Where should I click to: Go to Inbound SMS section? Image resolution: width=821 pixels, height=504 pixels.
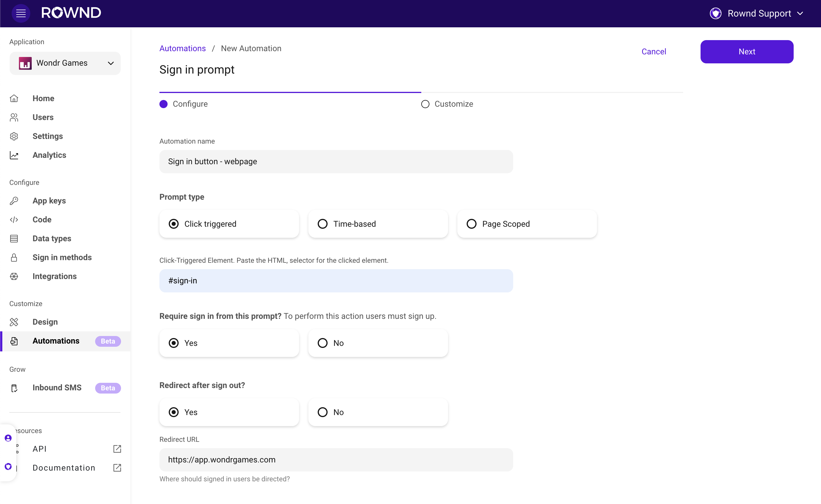coord(57,388)
